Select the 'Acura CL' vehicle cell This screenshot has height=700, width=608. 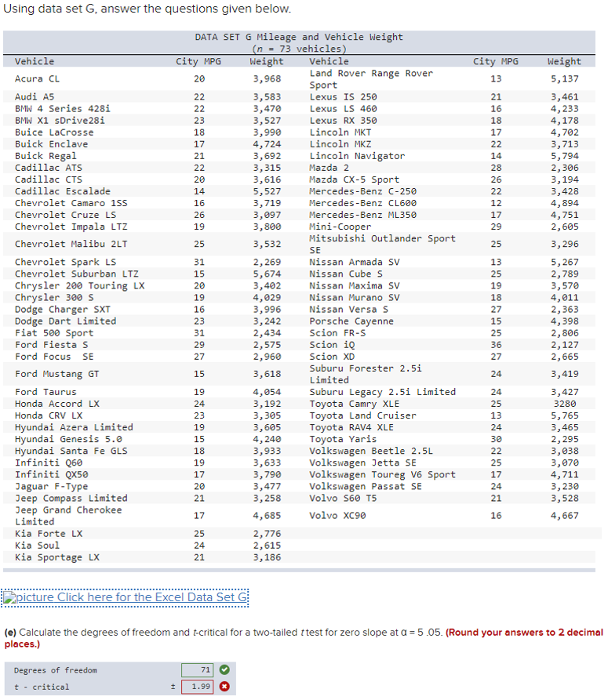[x=37, y=79]
